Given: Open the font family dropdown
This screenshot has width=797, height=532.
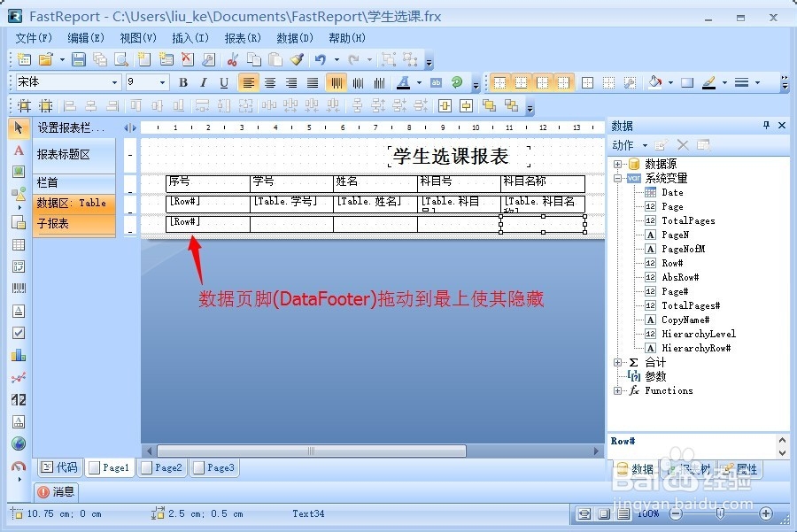Looking at the screenshot, I should [115, 82].
